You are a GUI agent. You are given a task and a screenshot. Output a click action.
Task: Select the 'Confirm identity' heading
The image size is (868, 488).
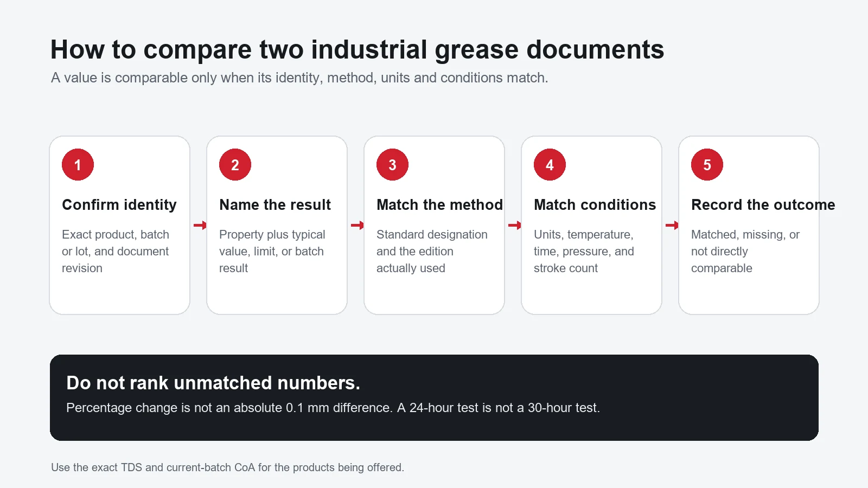(x=119, y=205)
